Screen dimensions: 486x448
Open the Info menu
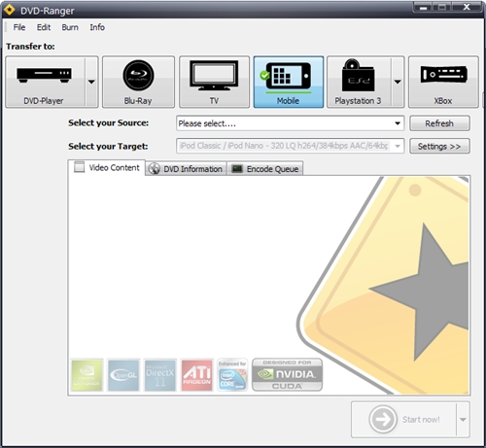point(97,27)
